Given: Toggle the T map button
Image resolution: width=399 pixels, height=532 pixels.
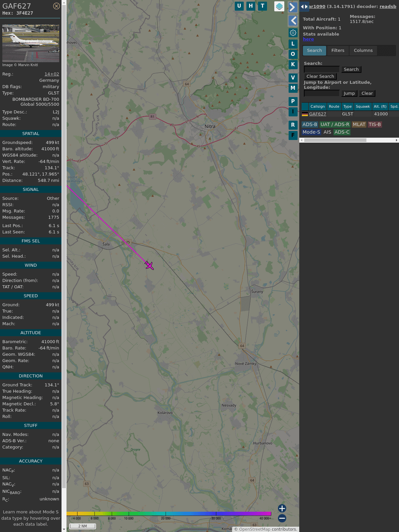Looking at the screenshot, I should [x=263, y=6].
